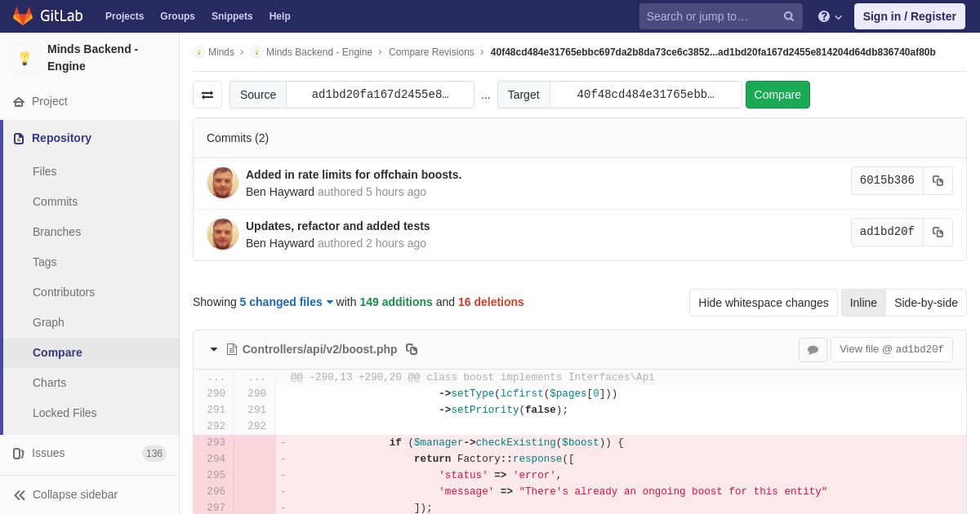The height and width of the screenshot is (514, 980).
Task: Open the Projects menu
Action: pos(124,16)
